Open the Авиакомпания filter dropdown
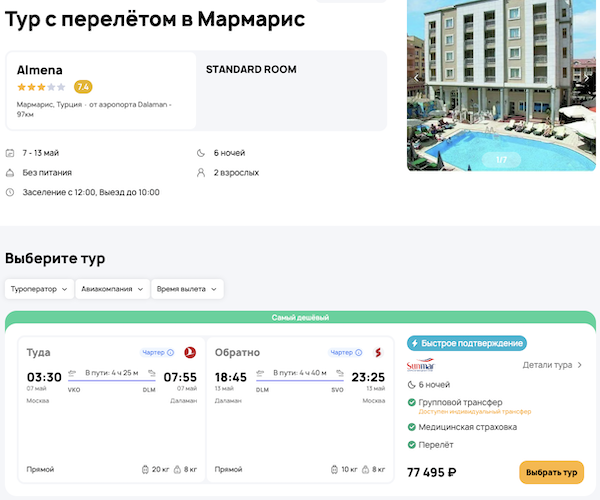The height and width of the screenshot is (500, 600). point(113,289)
